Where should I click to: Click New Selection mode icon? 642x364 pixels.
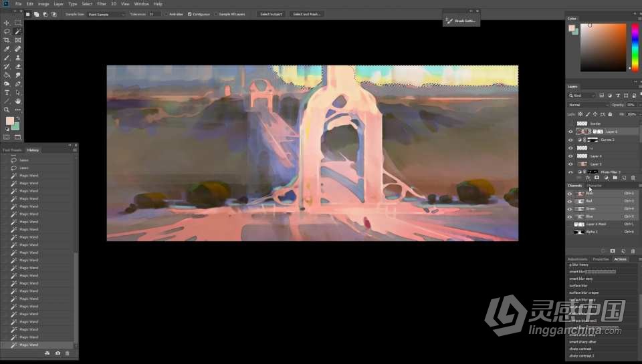tap(28, 14)
